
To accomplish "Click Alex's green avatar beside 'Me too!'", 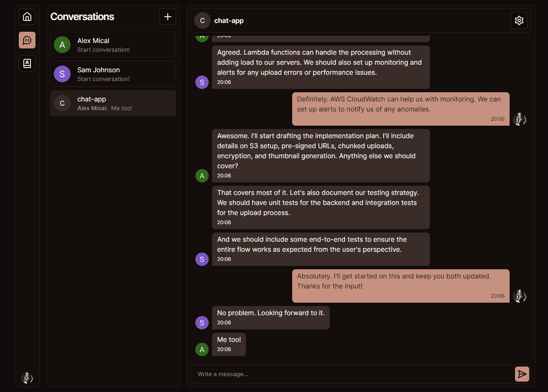I will click(x=202, y=349).
